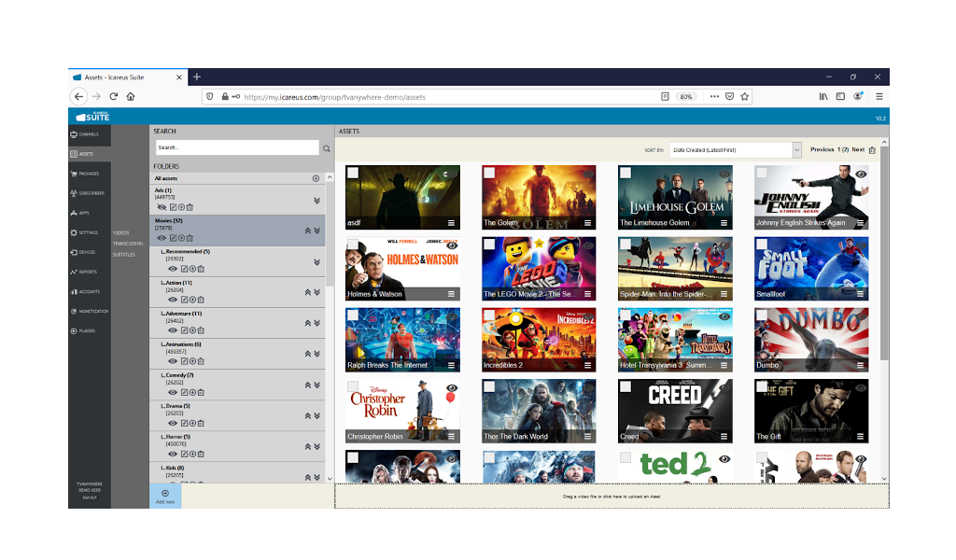Viewport: 956px width, 560px height.
Task: Open the Subscribers section in the sidebar
Action: pyautogui.click(x=89, y=193)
